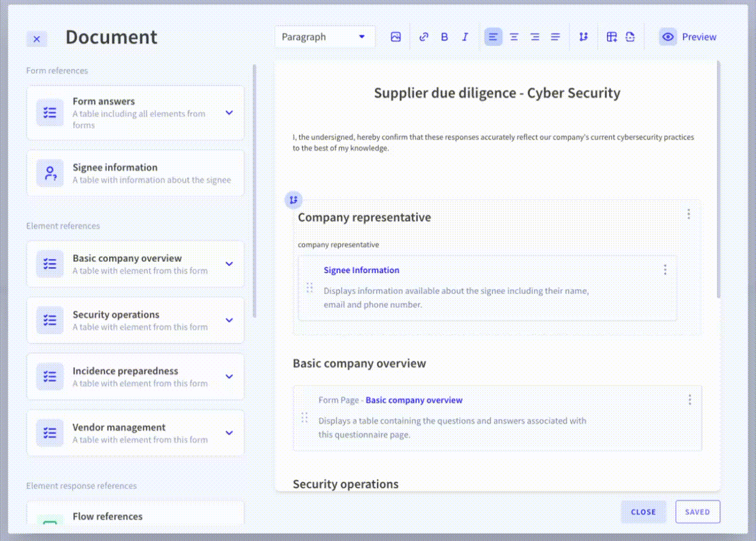Enable Preview mode with the eye toggle
The image size is (756, 541).
click(x=668, y=36)
